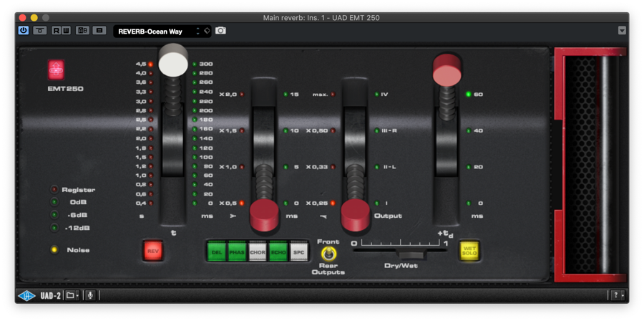Open REVERB-Ocean Way preset dropdown

tap(162, 32)
